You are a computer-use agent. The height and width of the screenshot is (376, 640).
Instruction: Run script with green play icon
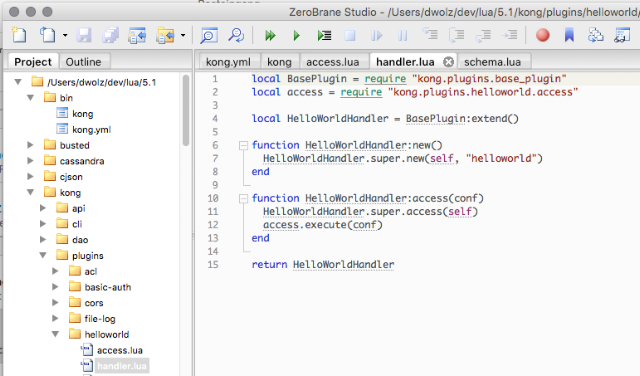click(x=297, y=36)
